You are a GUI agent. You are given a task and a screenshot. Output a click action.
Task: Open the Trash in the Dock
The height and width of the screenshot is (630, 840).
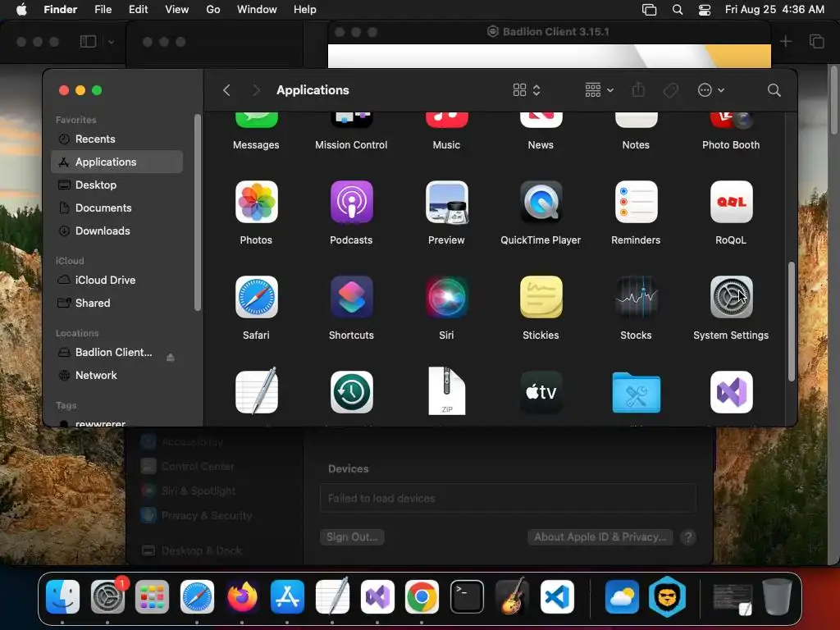[777, 596]
